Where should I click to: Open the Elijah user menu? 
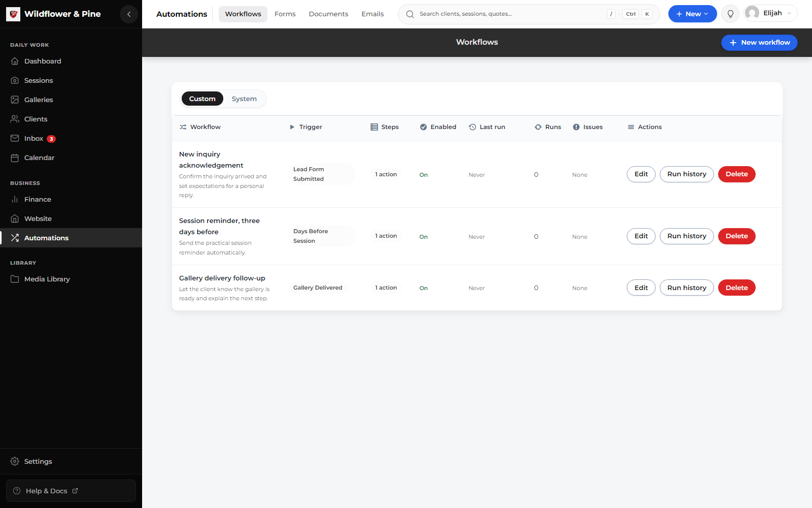pyautogui.click(x=770, y=13)
